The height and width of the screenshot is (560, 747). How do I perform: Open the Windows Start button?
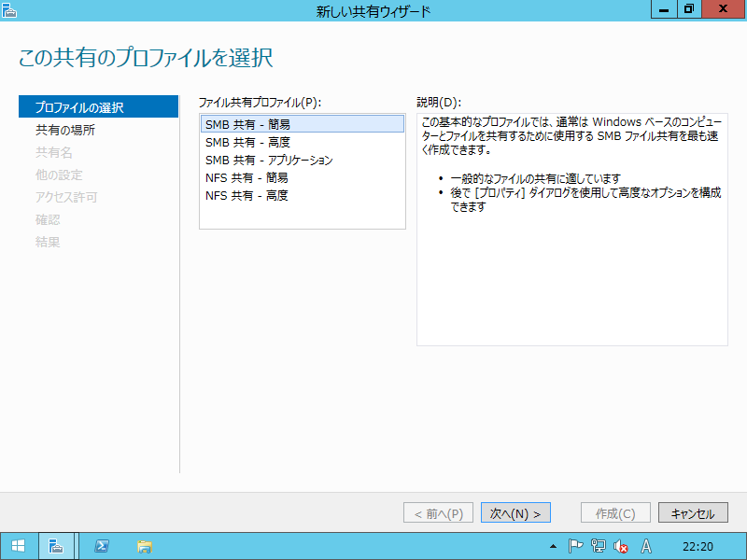(18, 546)
